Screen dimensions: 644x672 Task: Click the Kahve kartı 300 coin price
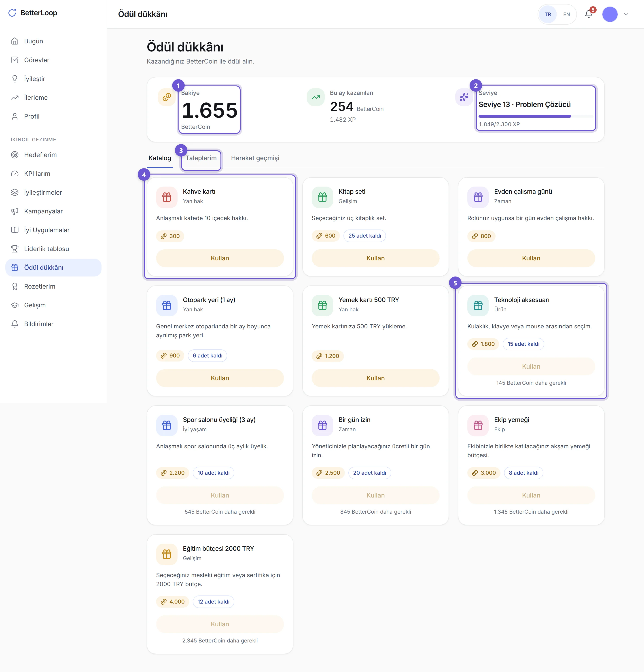pos(170,236)
